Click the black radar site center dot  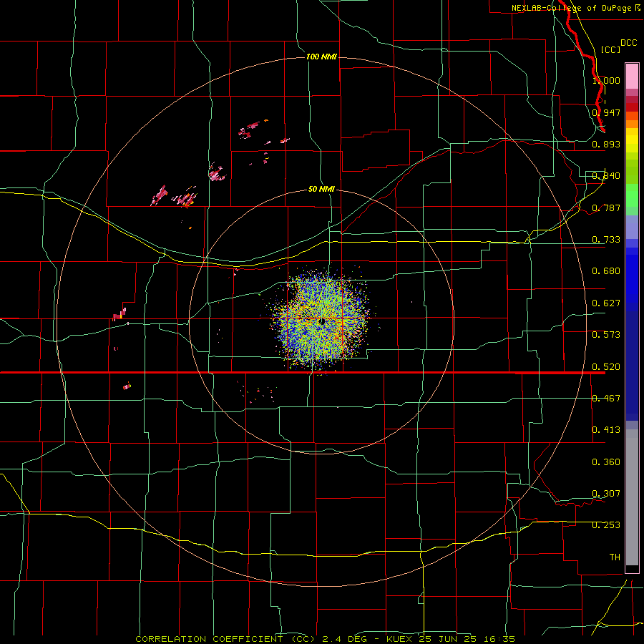click(x=323, y=321)
